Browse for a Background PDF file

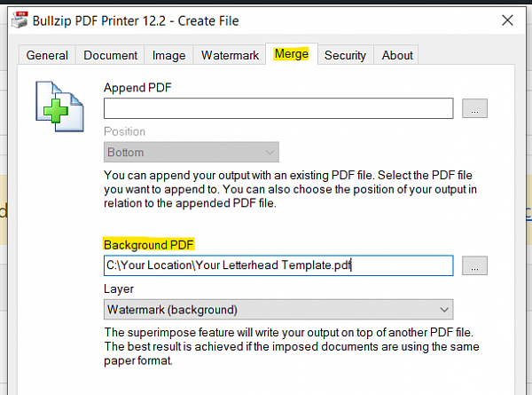474,265
